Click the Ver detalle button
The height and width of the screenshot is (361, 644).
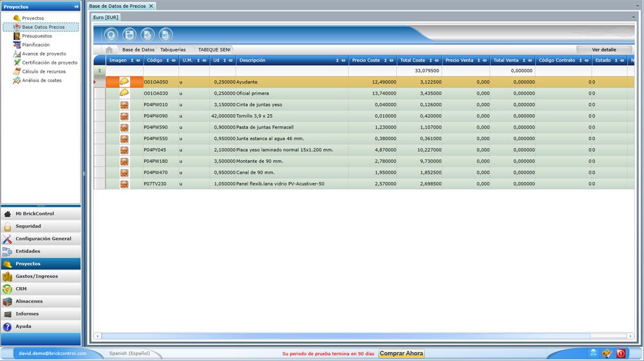point(604,50)
